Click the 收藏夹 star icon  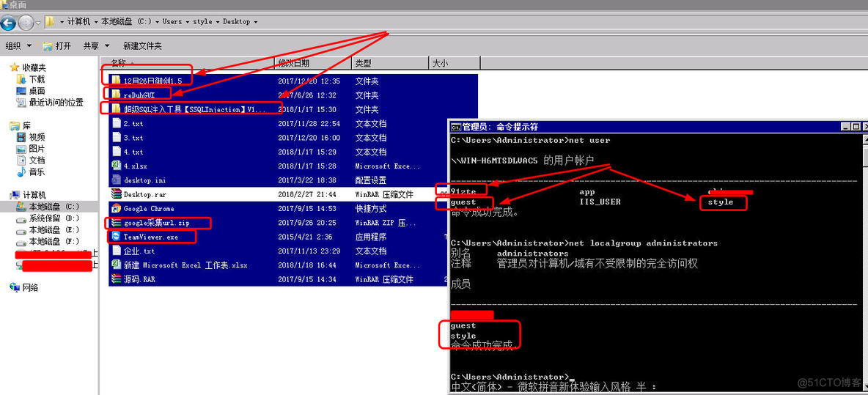tap(15, 67)
